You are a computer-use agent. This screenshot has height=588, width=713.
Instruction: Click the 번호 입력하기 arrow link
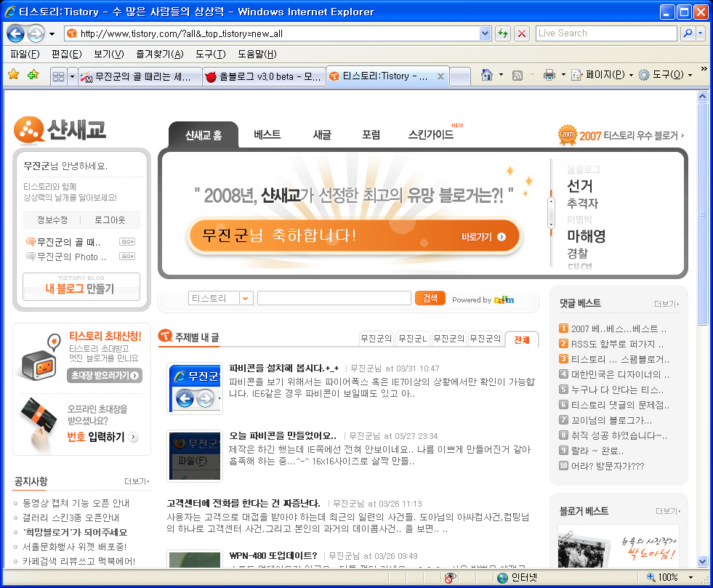click(x=102, y=437)
